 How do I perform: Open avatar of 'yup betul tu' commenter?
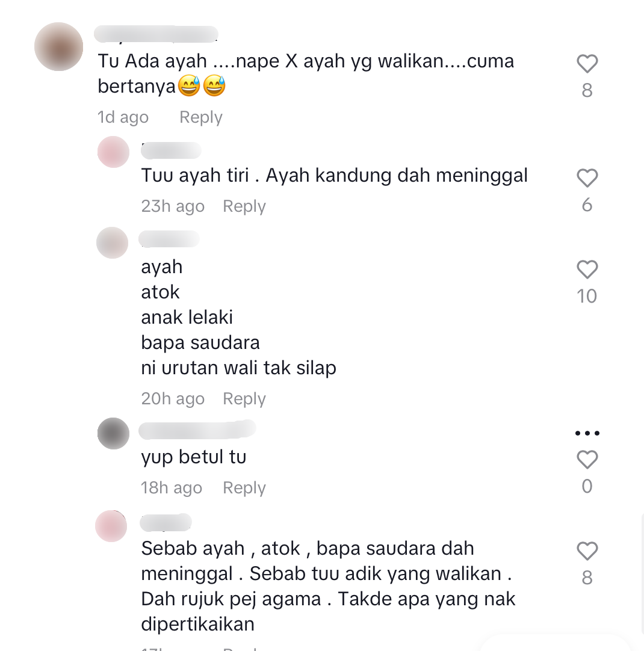click(x=113, y=433)
